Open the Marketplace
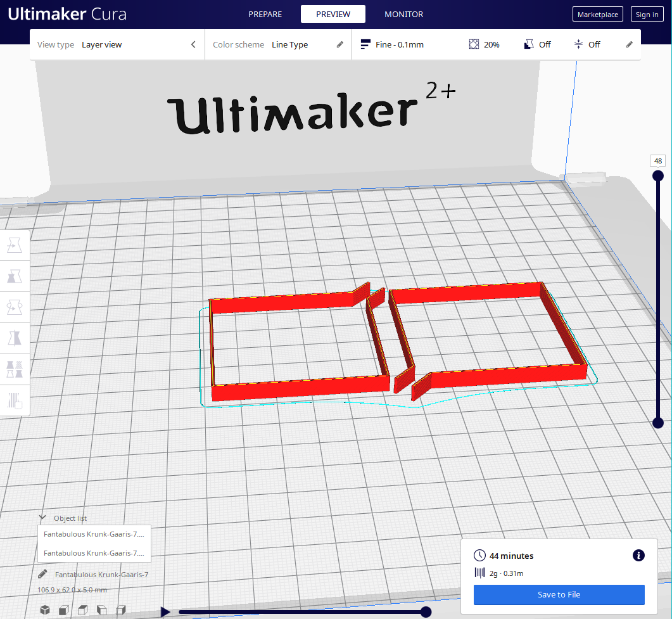This screenshot has width=672, height=619. click(x=597, y=14)
